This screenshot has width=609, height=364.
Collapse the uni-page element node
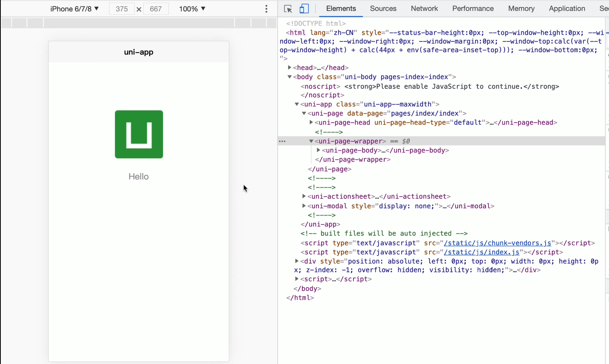click(304, 114)
